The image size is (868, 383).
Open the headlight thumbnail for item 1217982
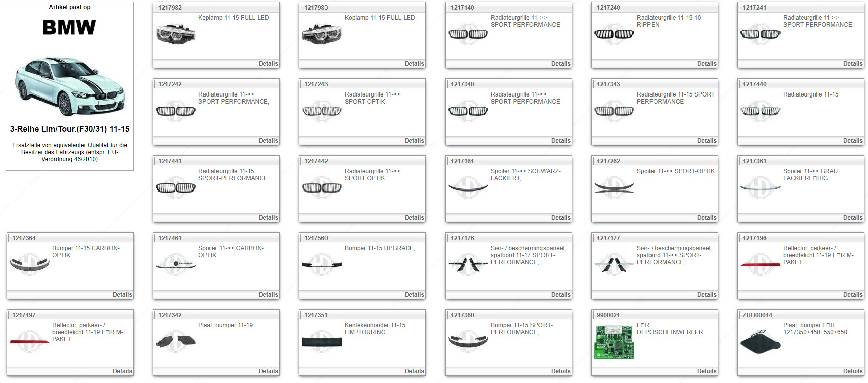click(x=176, y=34)
